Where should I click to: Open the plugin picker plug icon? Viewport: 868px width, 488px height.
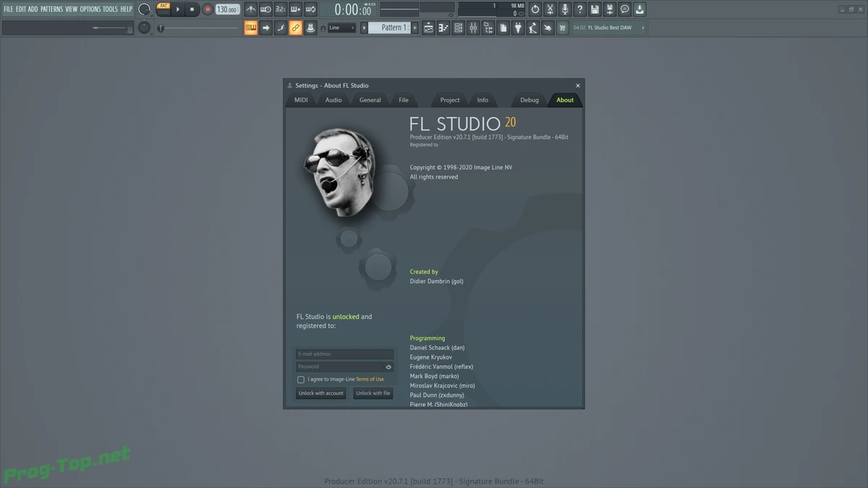518,27
